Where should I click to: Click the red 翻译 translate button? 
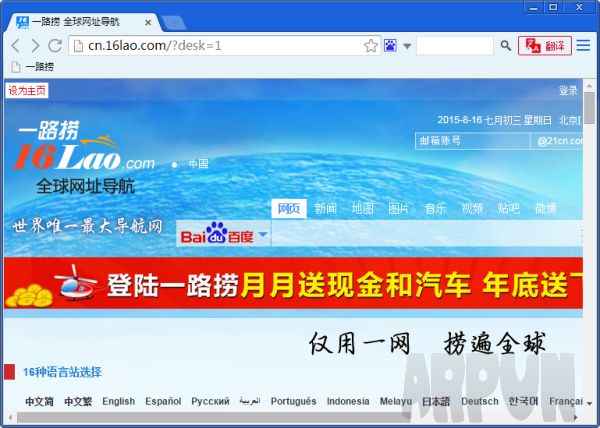[x=545, y=46]
